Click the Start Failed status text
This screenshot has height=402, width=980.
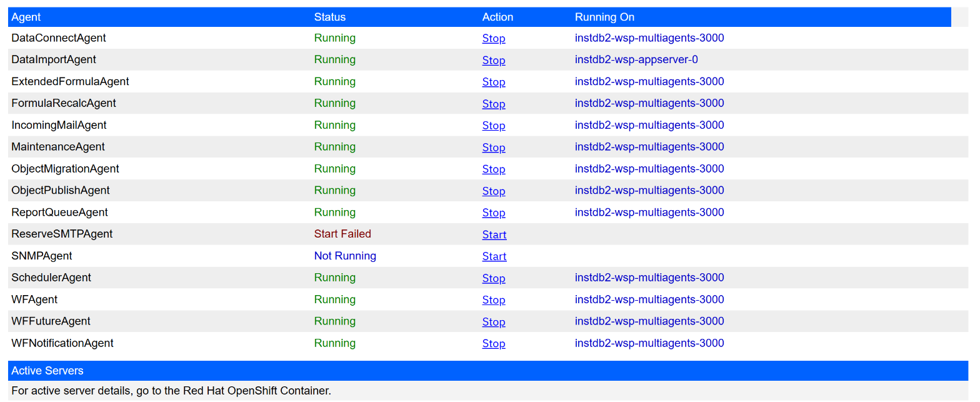(x=342, y=234)
